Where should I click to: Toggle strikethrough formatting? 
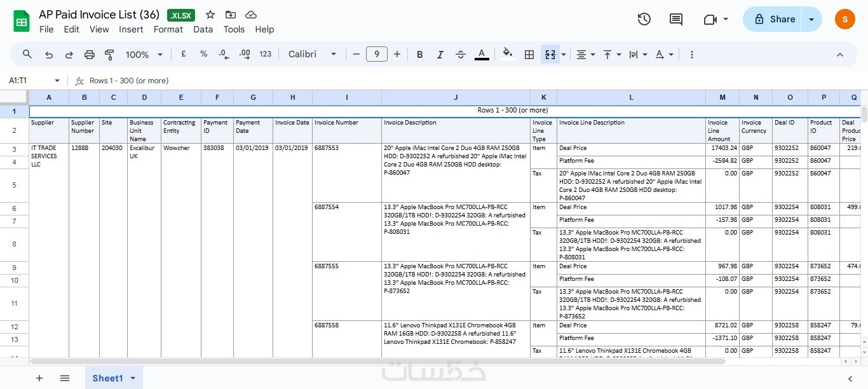[461, 55]
